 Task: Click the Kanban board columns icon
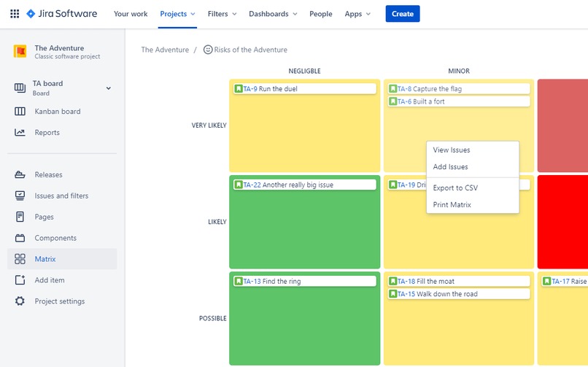tap(20, 112)
